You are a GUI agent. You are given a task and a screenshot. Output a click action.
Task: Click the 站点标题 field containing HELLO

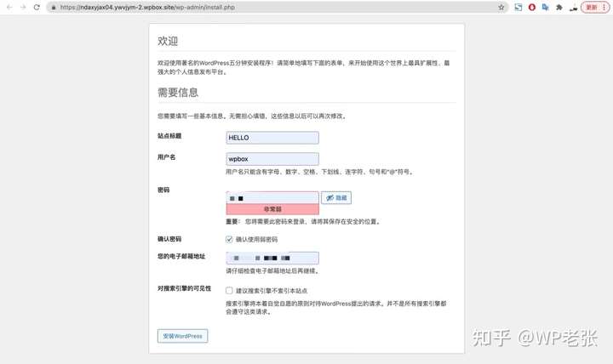(272, 138)
